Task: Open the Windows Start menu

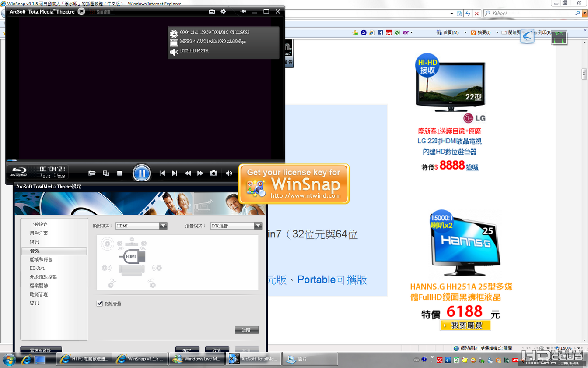Action: 9,360
